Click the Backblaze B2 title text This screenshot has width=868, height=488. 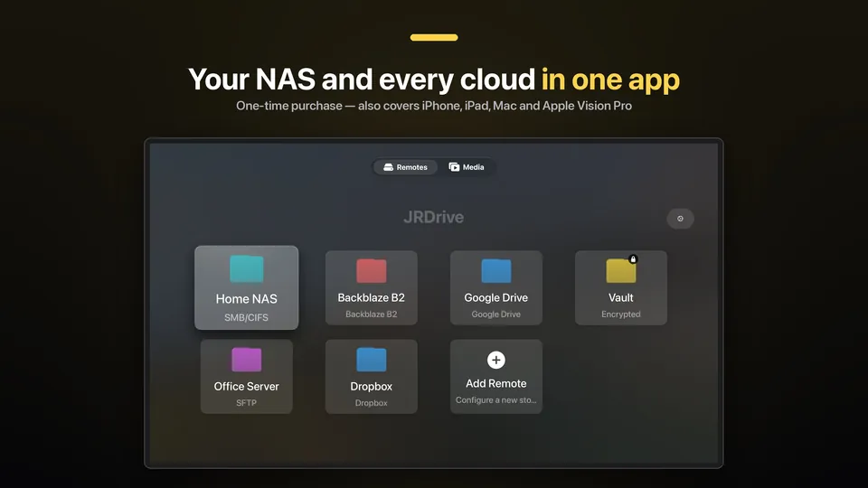(x=372, y=297)
